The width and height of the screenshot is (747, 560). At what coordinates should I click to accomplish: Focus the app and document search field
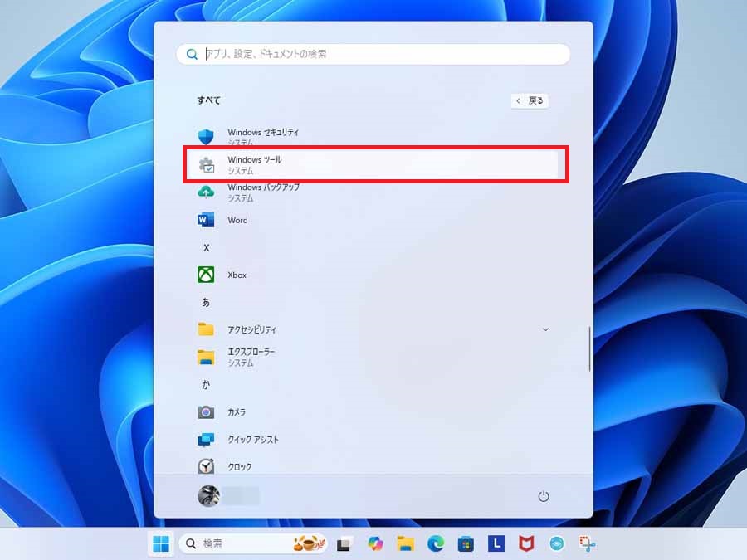(373, 54)
